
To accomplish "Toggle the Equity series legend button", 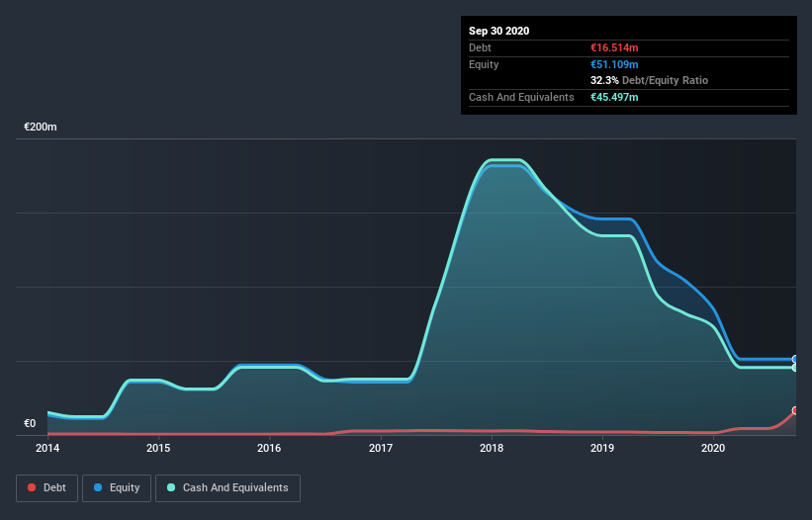I will tap(117, 488).
